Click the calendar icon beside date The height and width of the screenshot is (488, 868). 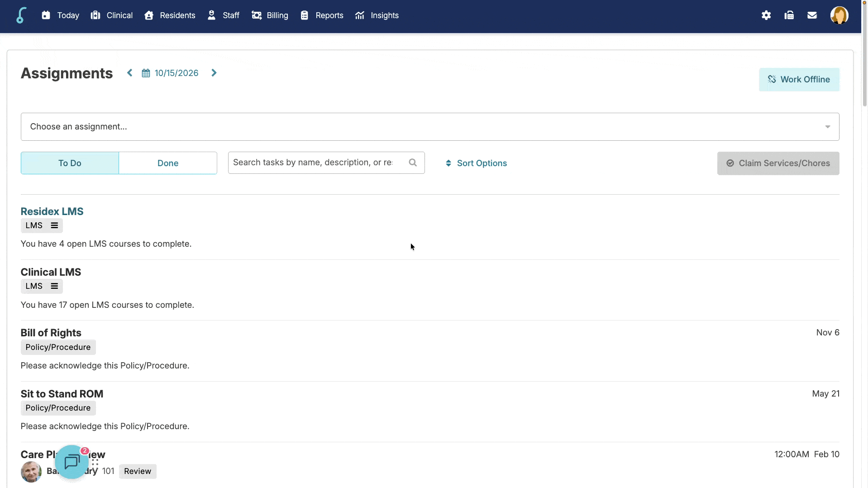click(x=146, y=73)
